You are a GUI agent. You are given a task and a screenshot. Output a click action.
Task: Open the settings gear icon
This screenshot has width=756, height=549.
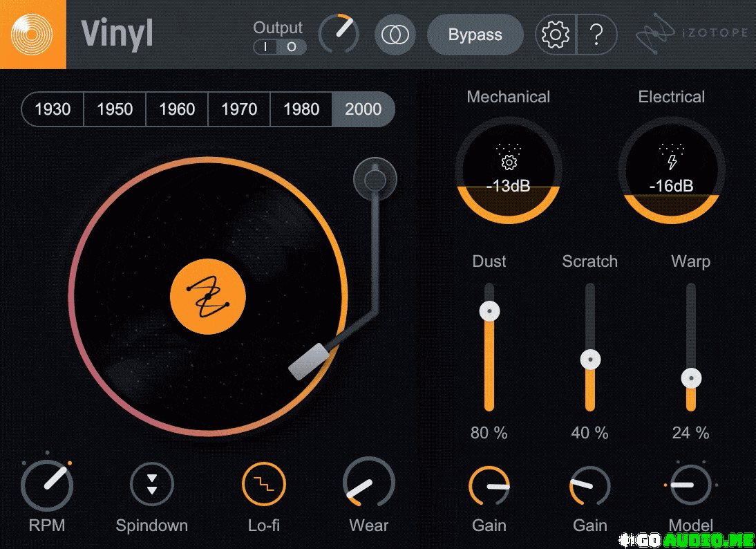click(556, 35)
